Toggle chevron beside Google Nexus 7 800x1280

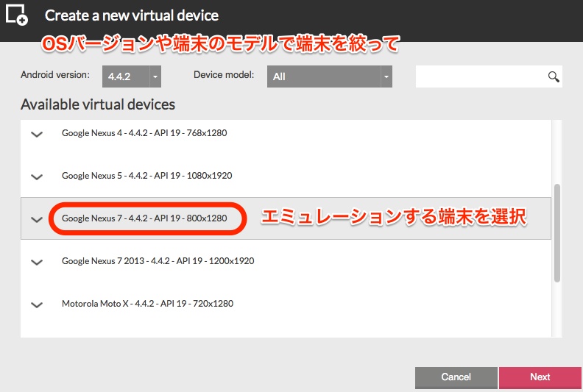pos(37,219)
